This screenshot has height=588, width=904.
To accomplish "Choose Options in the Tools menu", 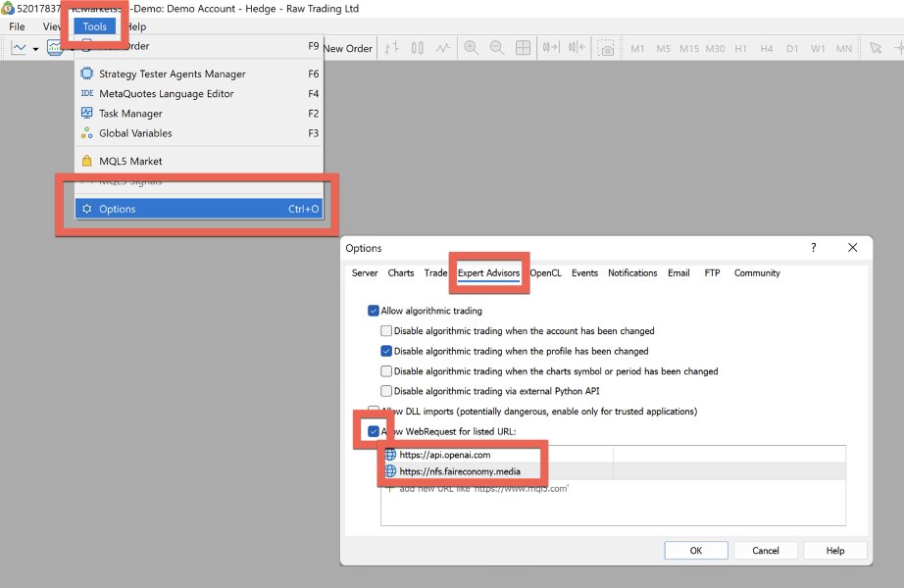I will (x=199, y=209).
